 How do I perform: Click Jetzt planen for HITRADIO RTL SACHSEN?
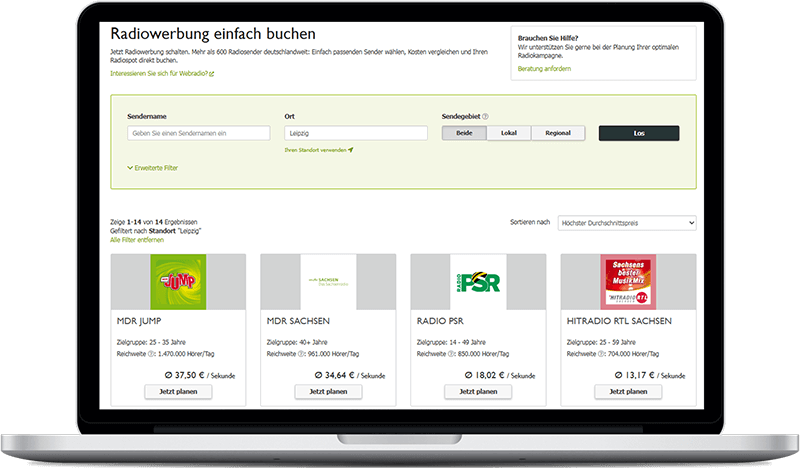pos(628,391)
